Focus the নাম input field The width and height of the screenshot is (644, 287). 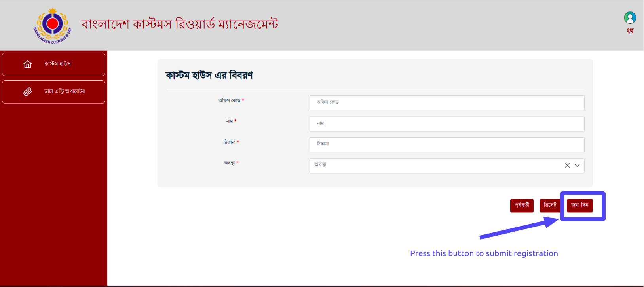click(447, 124)
